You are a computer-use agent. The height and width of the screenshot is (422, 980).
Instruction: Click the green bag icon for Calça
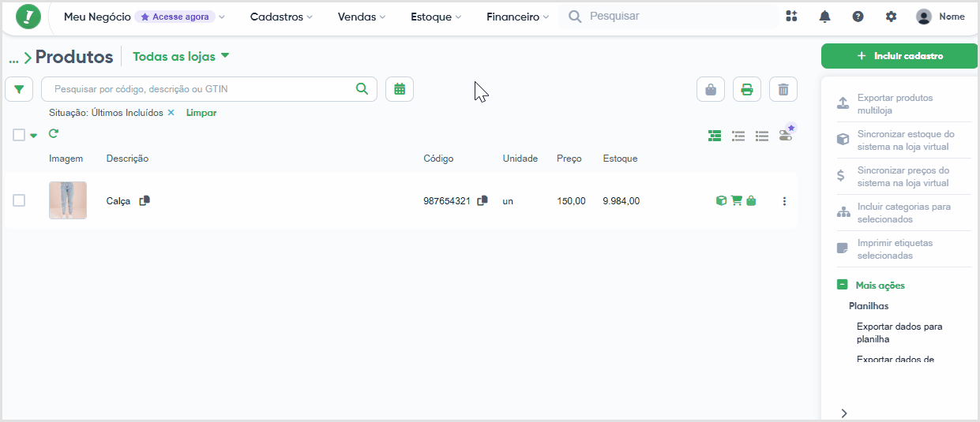tap(751, 201)
